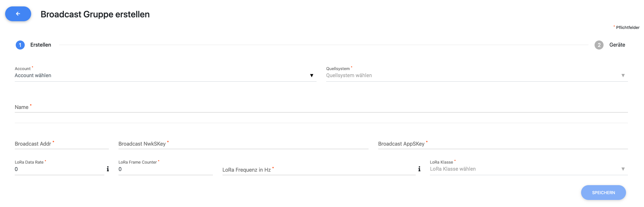
Task: Click the LoRa Klasse dropdown arrow
Action: pyautogui.click(x=623, y=169)
